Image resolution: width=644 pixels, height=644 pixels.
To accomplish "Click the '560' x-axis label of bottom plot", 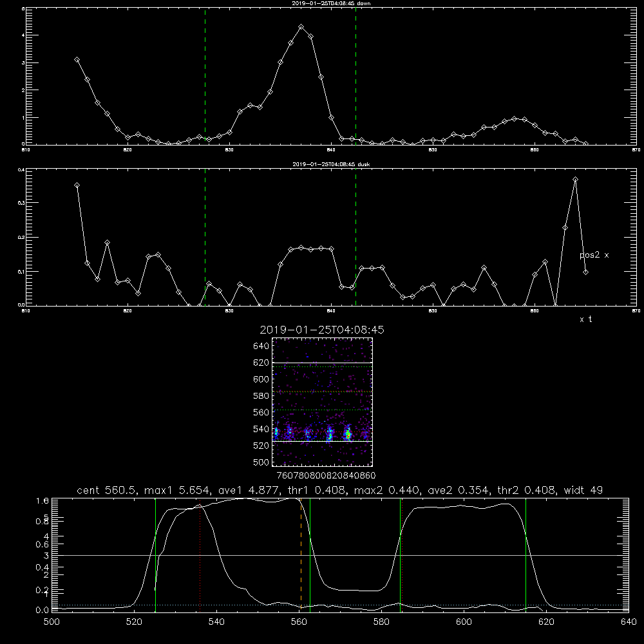I will coord(299,622).
